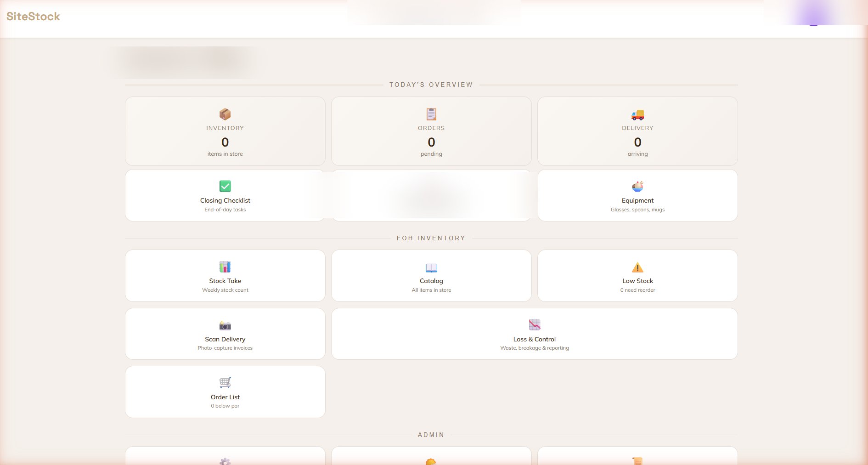Image resolution: width=868 pixels, height=465 pixels.
Task: Click the Low Stock warning icon
Action: (637, 267)
